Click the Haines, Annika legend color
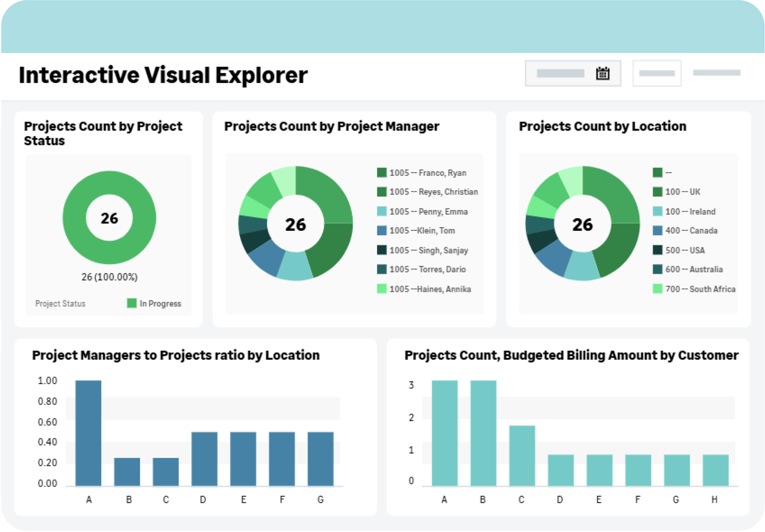Screen dimensions: 765x532 click(x=382, y=289)
